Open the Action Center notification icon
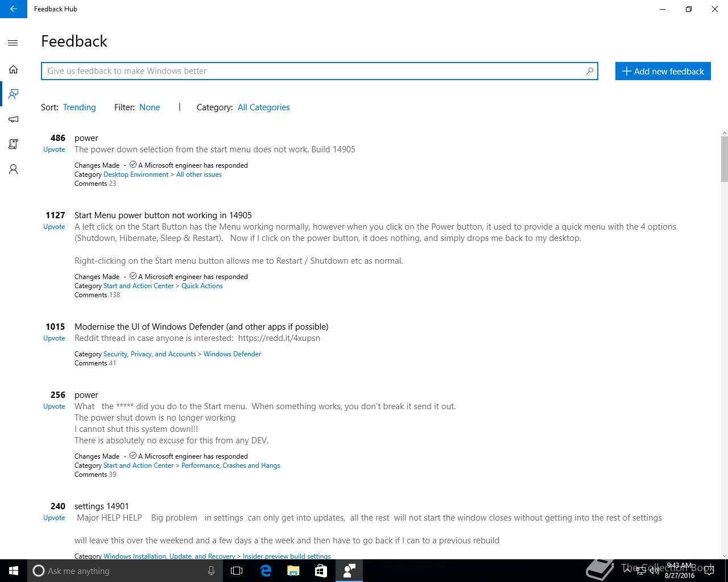Screen dimensions: 728x582 pos(709,571)
